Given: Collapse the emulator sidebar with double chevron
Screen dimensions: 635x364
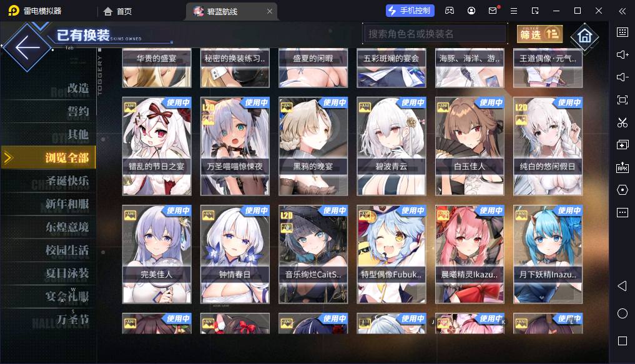Looking at the screenshot, I should pos(623,11).
